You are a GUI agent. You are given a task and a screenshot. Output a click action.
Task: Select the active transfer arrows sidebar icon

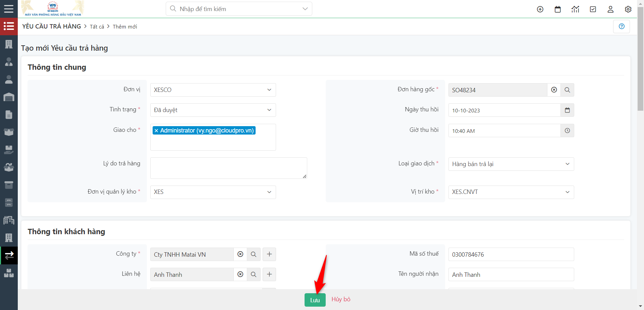click(x=9, y=255)
